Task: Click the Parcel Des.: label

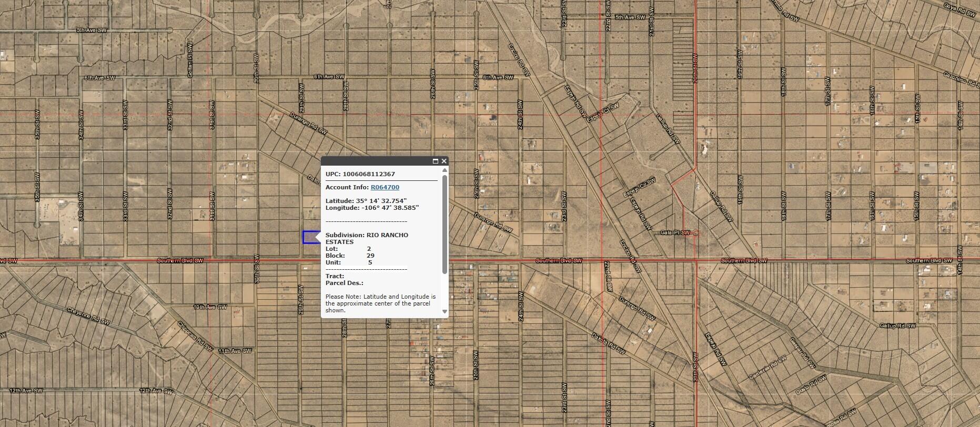Action: pos(345,283)
